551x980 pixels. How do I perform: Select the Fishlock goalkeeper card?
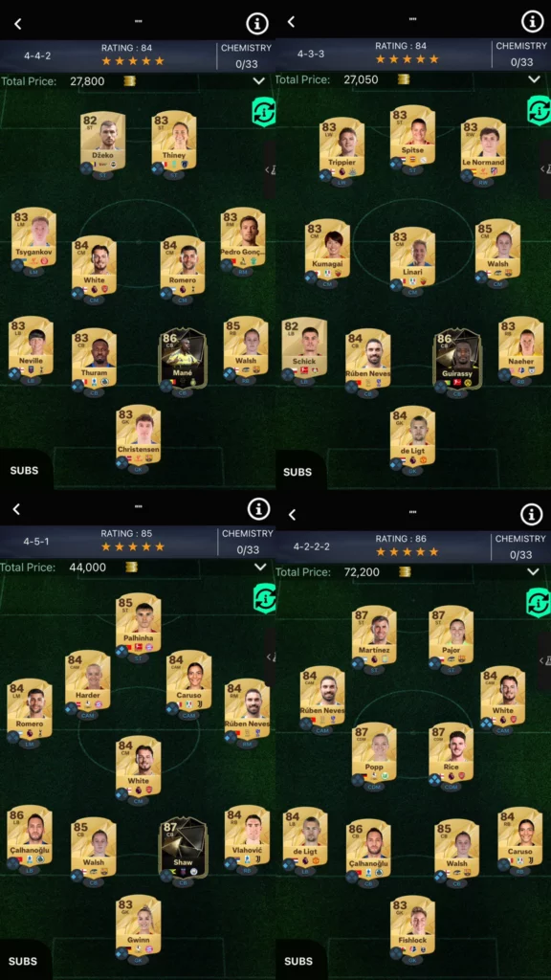[413, 924]
